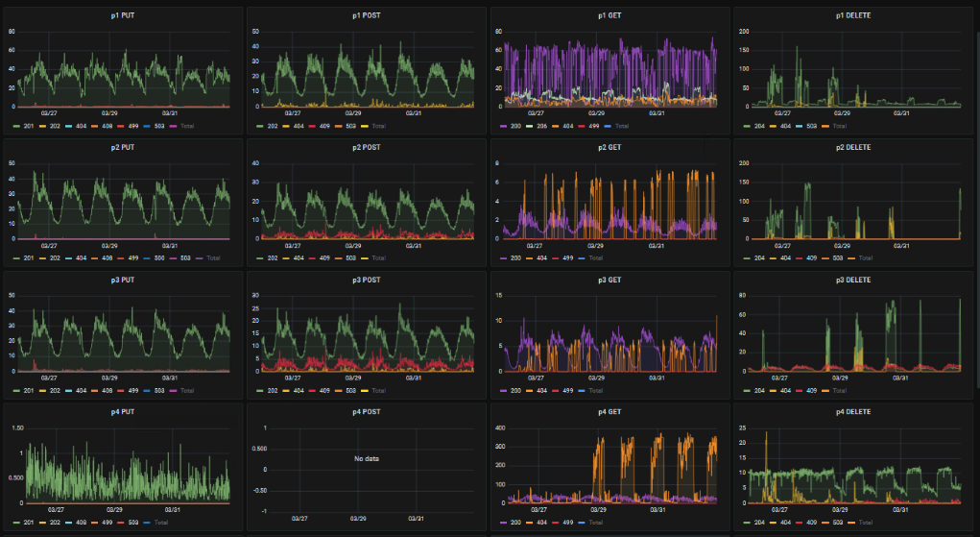Image resolution: width=980 pixels, height=537 pixels.
Task: Open the p4 DELETE panel title menu
Action: click(x=853, y=412)
